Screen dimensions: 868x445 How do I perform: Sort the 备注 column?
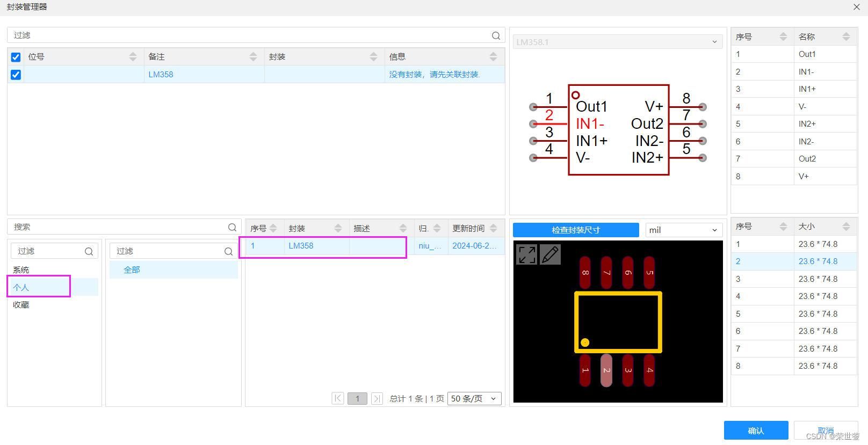(253, 56)
